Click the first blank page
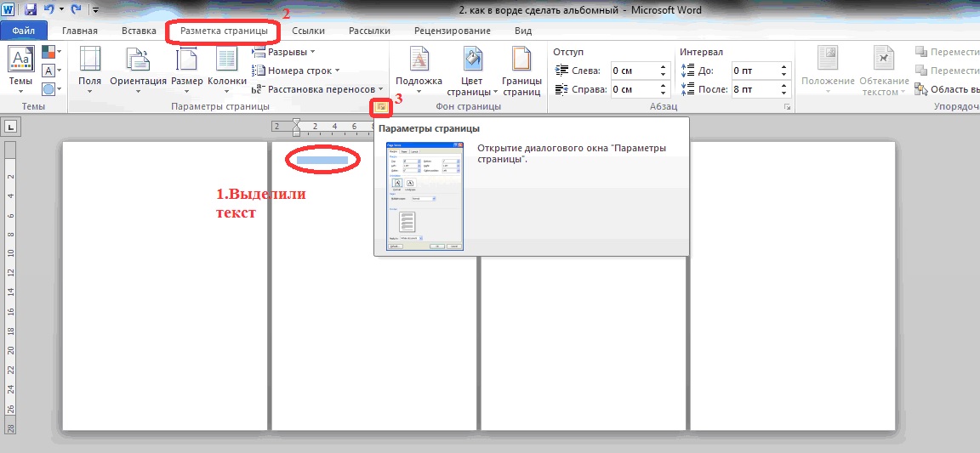The height and width of the screenshot is (453, 980). click(165, 286)
